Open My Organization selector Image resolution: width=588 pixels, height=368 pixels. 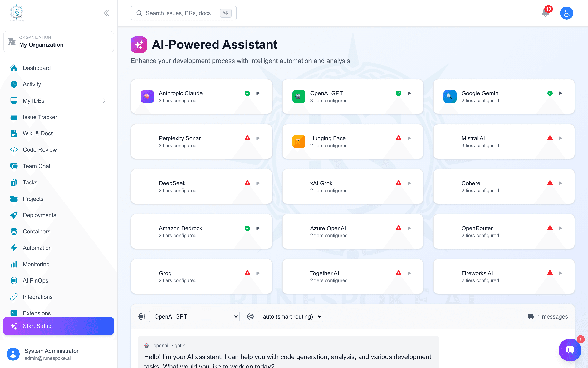coord(59,42)
